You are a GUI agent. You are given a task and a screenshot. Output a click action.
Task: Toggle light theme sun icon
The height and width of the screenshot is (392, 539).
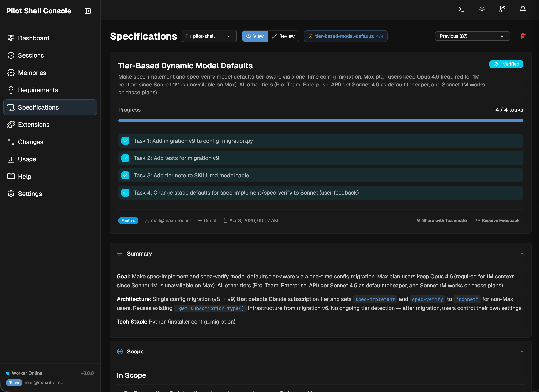click(x=482, y=9)
